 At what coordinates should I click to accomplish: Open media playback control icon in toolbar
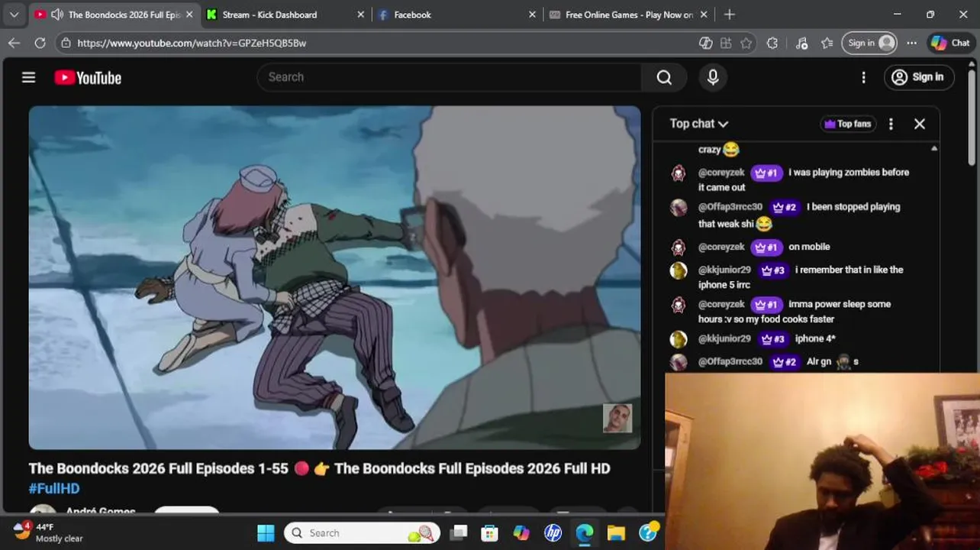tap(801, 43)
